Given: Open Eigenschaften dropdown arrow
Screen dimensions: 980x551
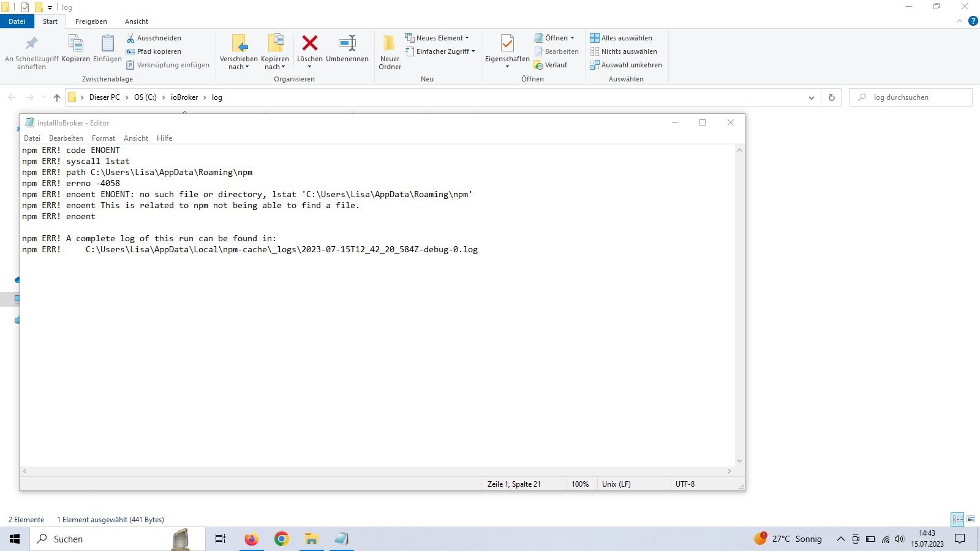Looking at the screenshot, I should coord(507,67).
